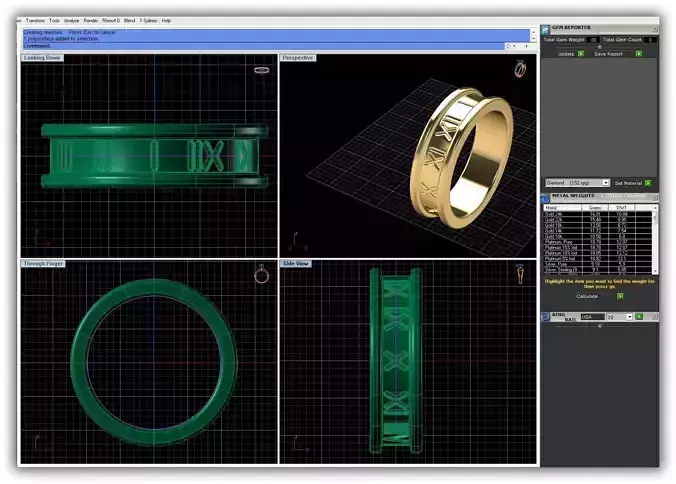Click the Grams column header
676x484 pixels.
pos(595,208)
